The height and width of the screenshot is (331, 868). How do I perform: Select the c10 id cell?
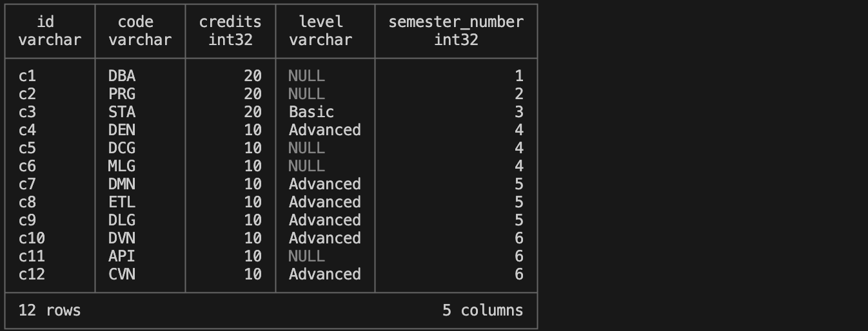pos(32,238)
